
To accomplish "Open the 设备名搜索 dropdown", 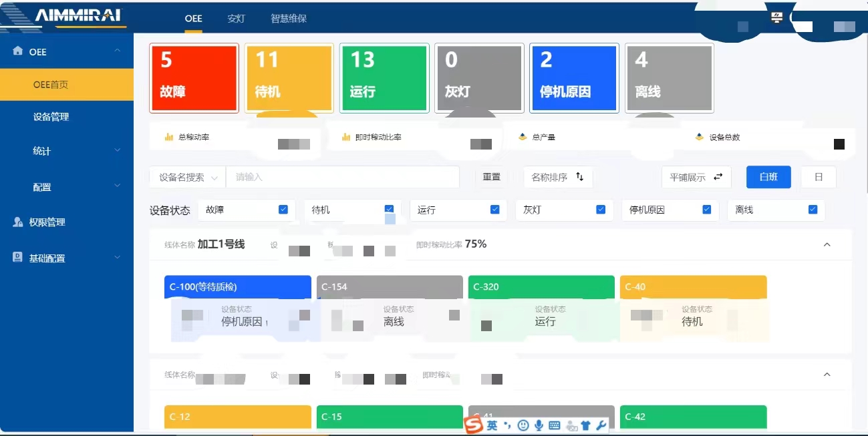I will (188, 178).
